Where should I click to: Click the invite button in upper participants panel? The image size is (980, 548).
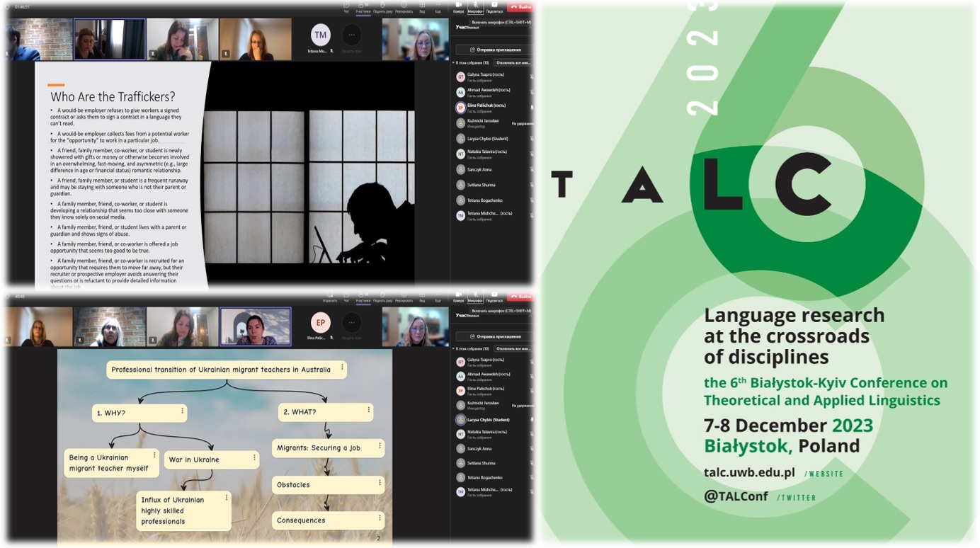point(494,50)
